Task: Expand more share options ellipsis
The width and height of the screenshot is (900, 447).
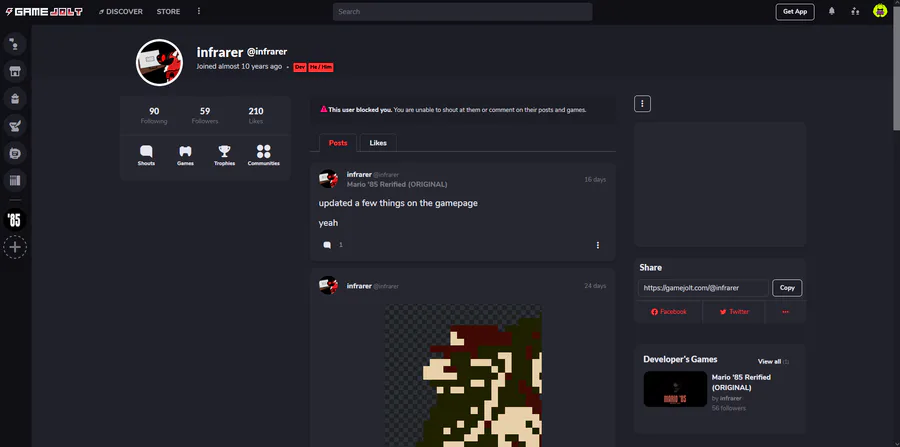Action: 785,312
